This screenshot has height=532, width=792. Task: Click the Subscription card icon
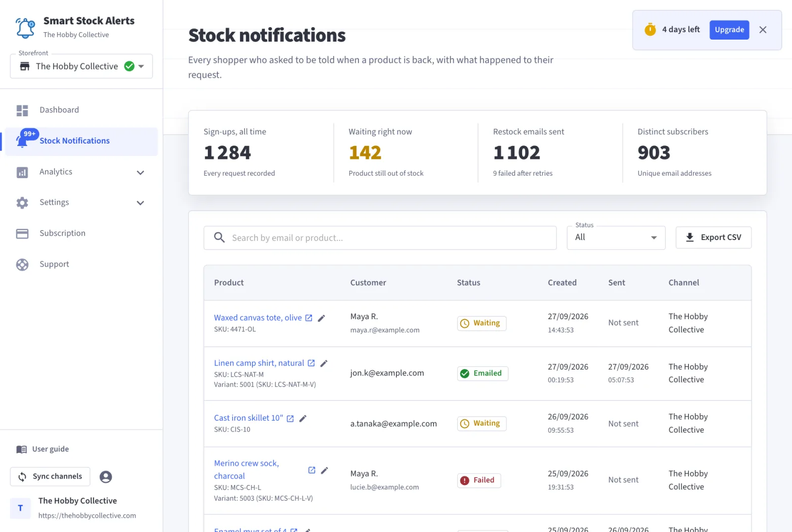tap(22, 234)
